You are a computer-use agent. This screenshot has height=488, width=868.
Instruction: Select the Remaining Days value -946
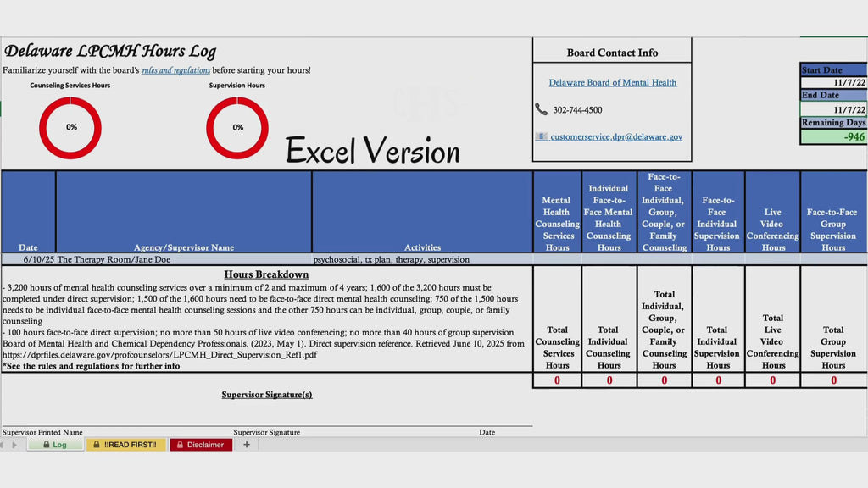[834, 136]
